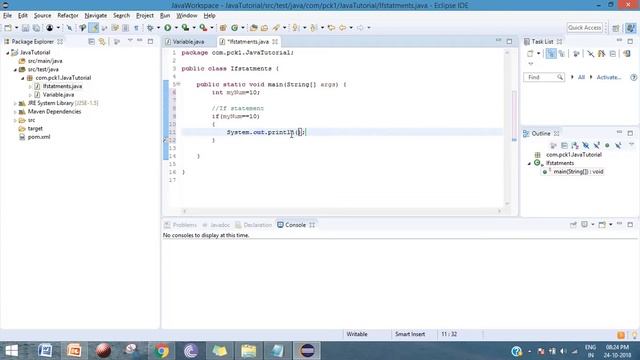This screenshot has height=360, width=640.
Task: Click the New file toolbar icon
Action: click(x=8, y=28)
